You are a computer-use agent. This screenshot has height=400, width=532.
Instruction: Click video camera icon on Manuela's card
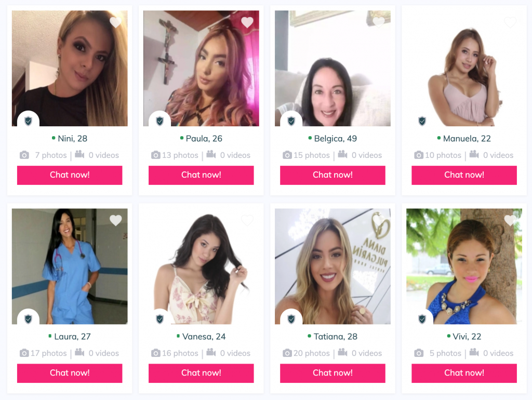pyautogui.click(x=474, y=155)
